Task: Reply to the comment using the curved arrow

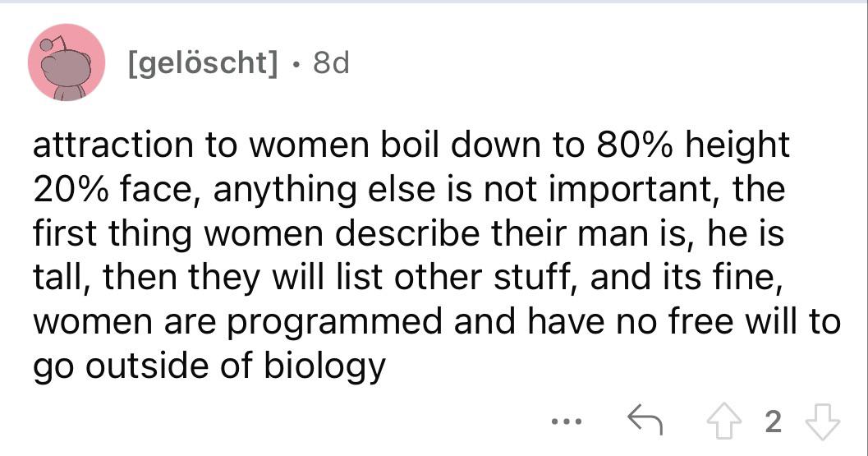Action: 645,420
